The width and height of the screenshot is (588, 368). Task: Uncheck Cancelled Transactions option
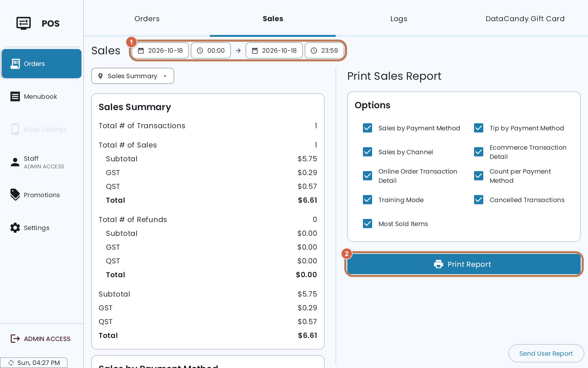click(x=479, y=200)
